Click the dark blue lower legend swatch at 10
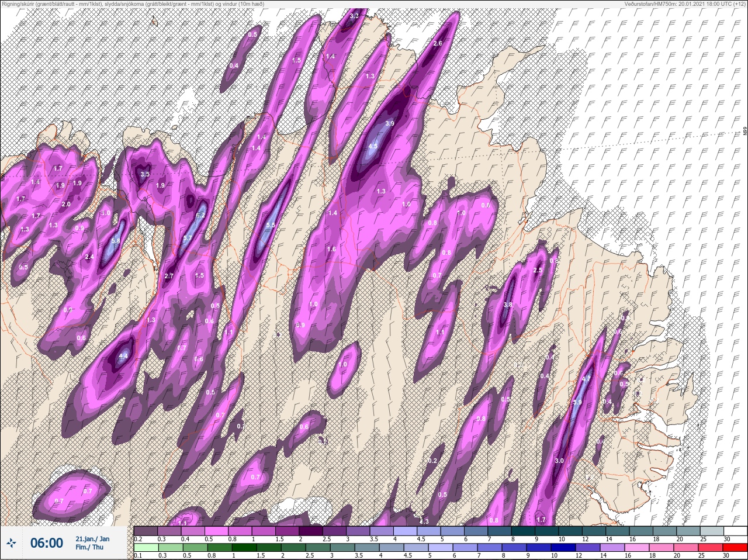This screenshot has width=748, height=560. point(564,548)
